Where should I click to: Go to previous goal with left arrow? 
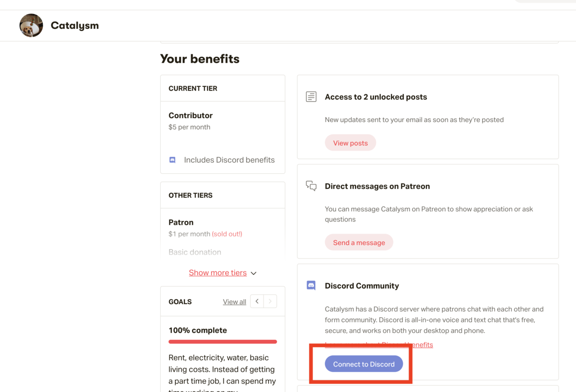(257, 301)
